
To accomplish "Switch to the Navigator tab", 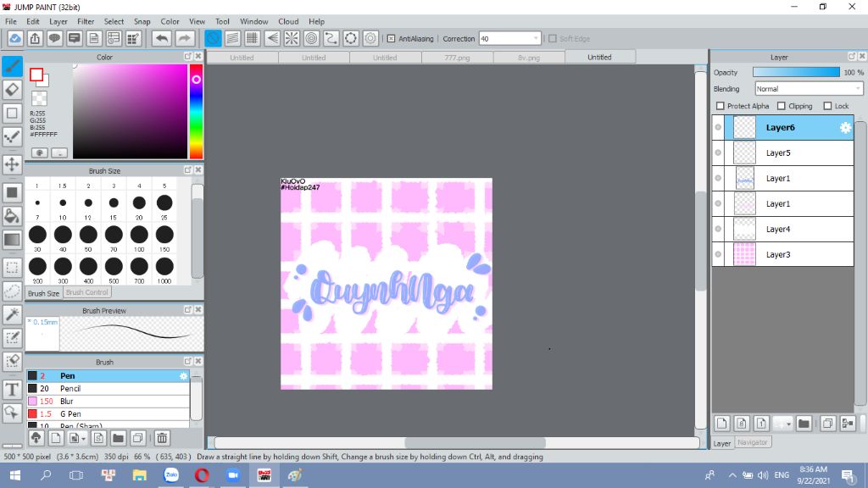I will pos(753,442).
